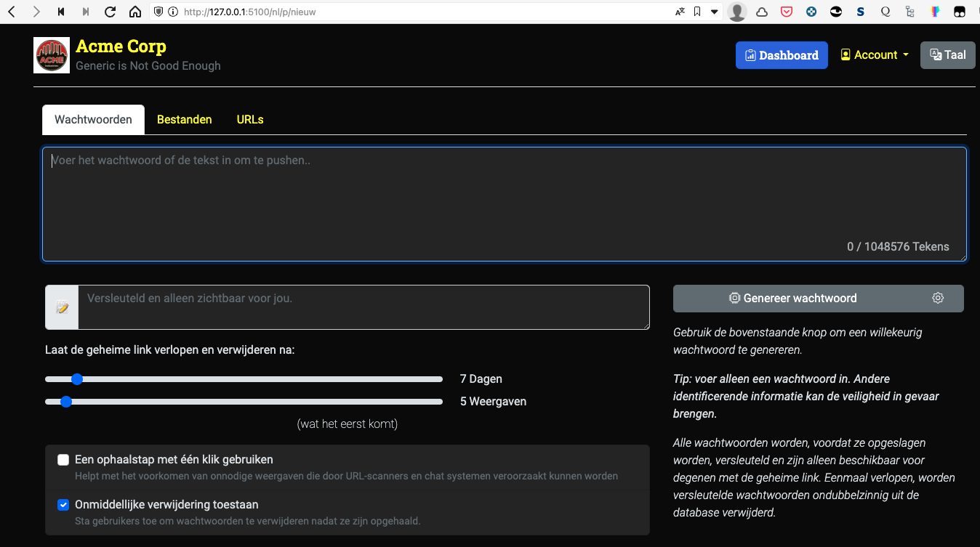Enable the one-click retrieval step checkbox

[63, 460]
